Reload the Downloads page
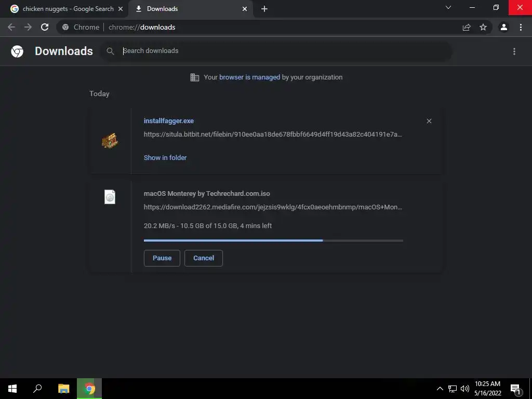 [45, 27]
